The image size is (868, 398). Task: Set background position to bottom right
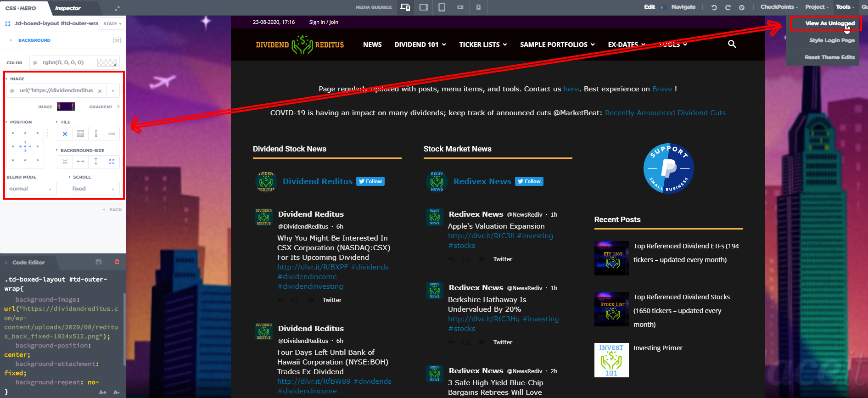(x=38, y=160)
